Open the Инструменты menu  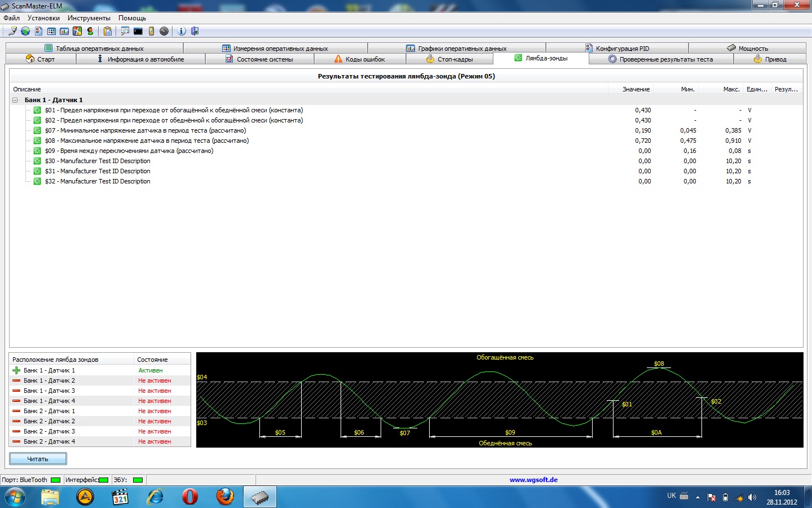click(x=89, y=18)
